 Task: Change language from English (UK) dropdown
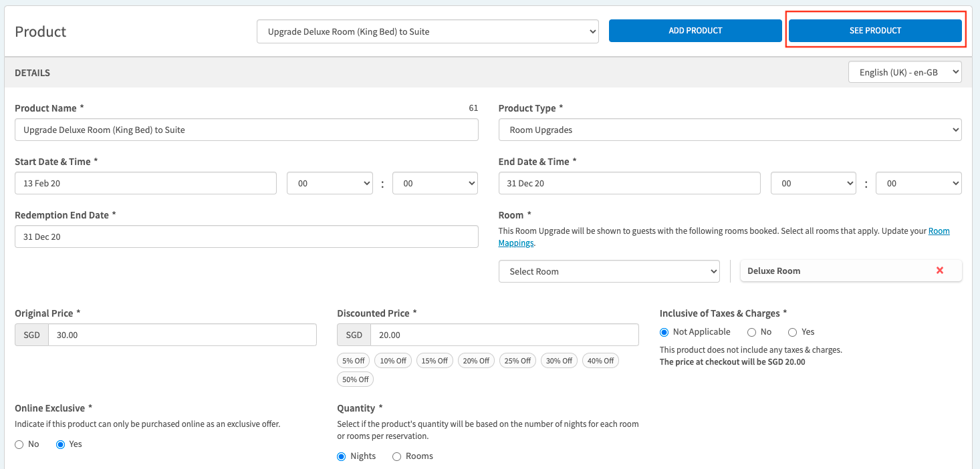coord(904,72)
